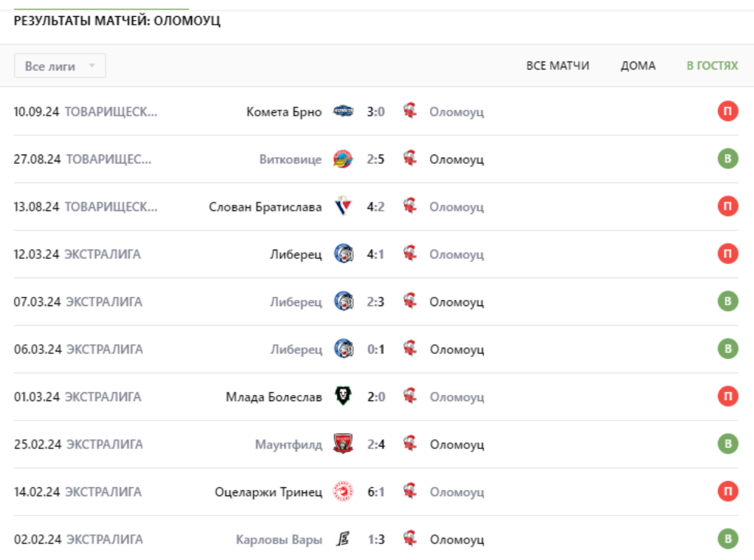Viewport: 754px width, 560px height.
Task: Open the Млада Болеслав team link
Action: point(274,397)
